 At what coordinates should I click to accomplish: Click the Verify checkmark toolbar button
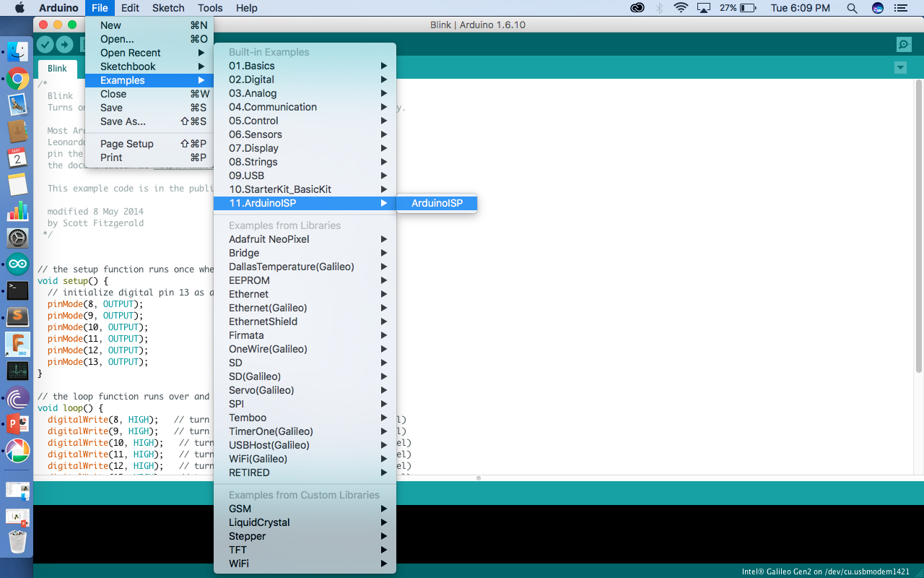click(x=45, y=45)
